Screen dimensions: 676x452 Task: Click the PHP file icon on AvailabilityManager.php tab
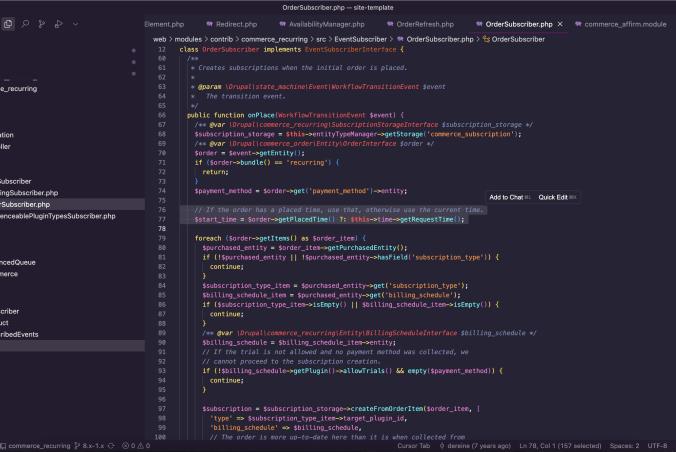click(x=282, y=24)
